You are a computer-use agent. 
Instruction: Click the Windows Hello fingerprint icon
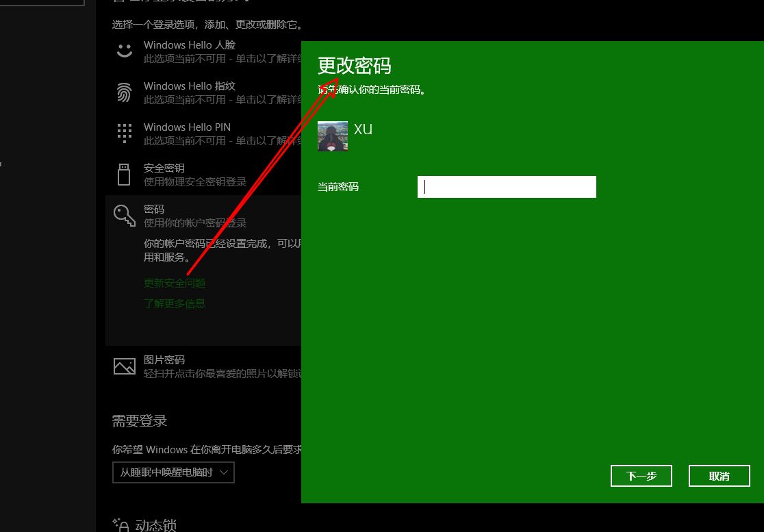point(124,92)
